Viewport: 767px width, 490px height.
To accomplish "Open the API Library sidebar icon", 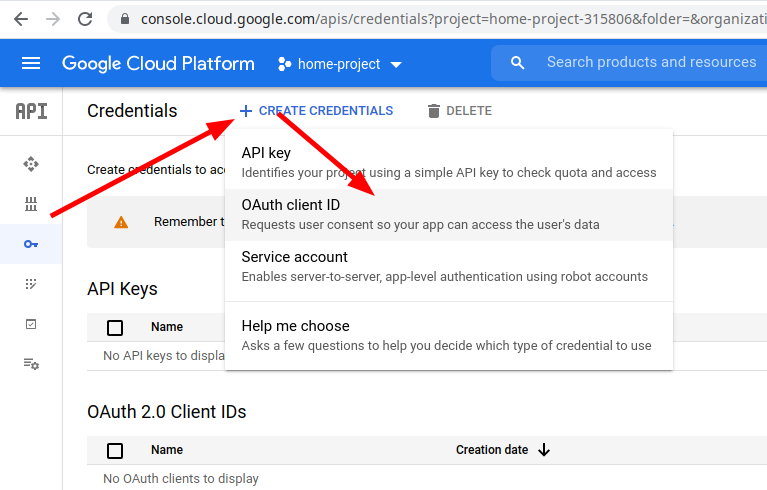I will [31, 204].
